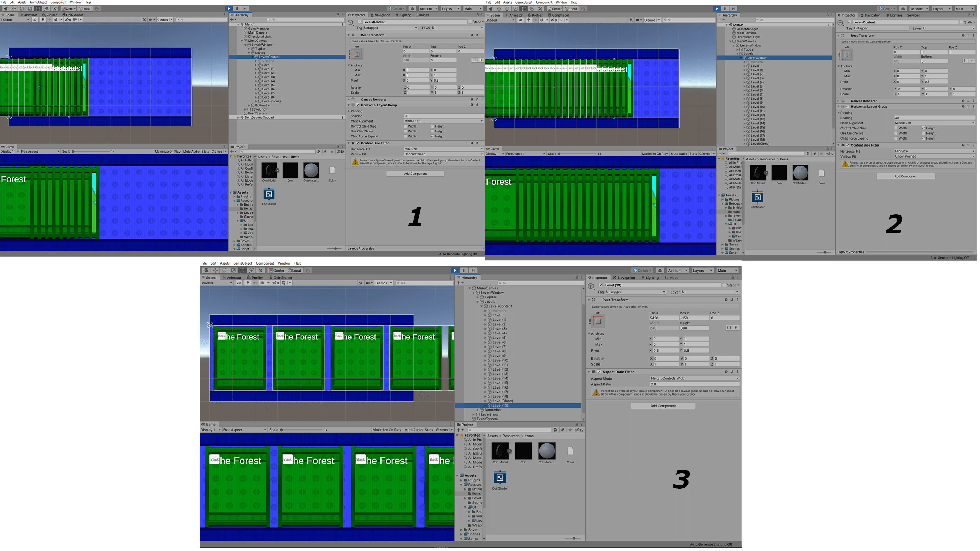Viewport: 980px width, 551px height.
Task: Select Coin Model asset thumbnail in screenshot 3
Action: (x=500, y=451)
